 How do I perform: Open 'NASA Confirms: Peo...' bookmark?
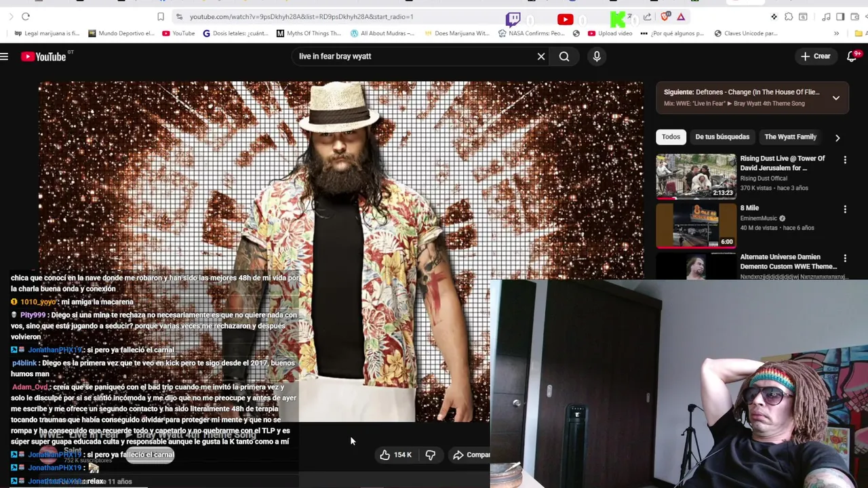531,33
